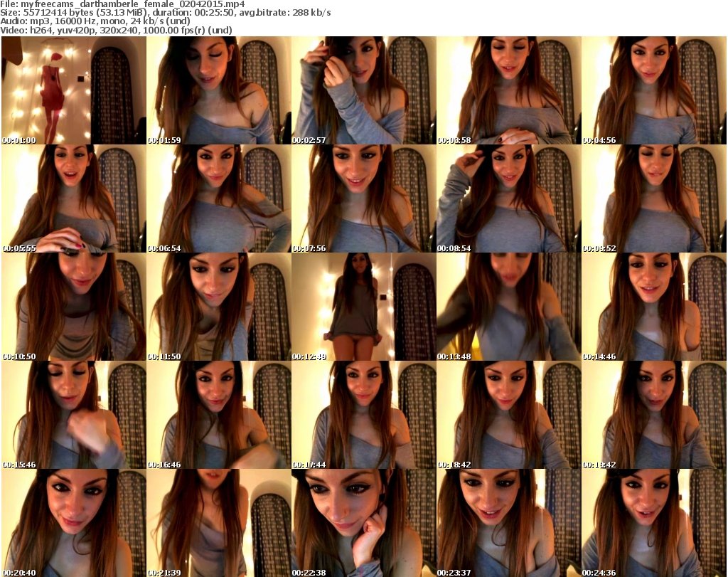Click the File name line in header
Screen dimensions: 728x577
pos(124,4)
